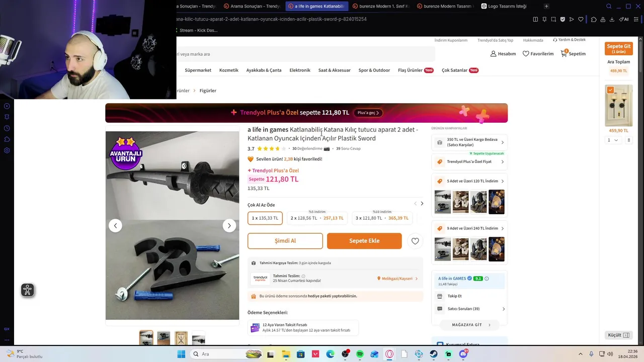Select the 3 x 121,80 TL bundle option

pos(382,218)
